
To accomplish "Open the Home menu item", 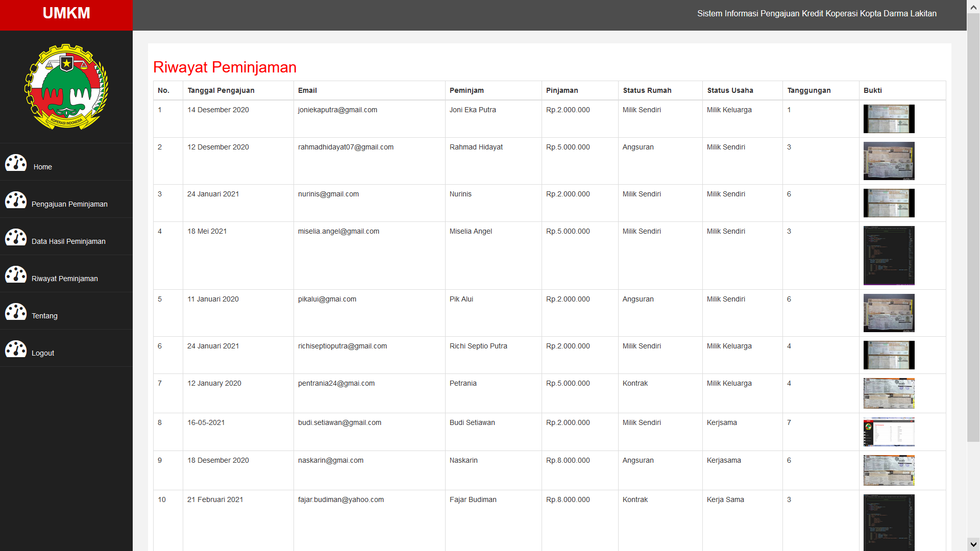I will tap(43, 167).
